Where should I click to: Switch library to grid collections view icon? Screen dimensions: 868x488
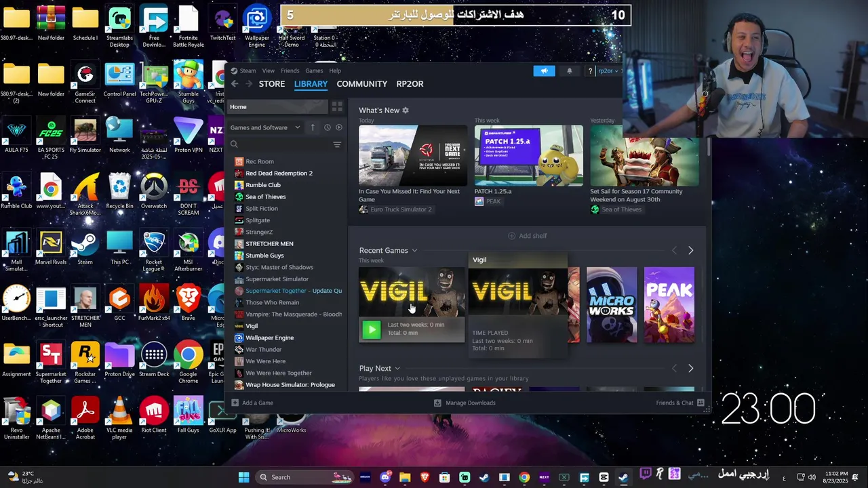(336, 106)
